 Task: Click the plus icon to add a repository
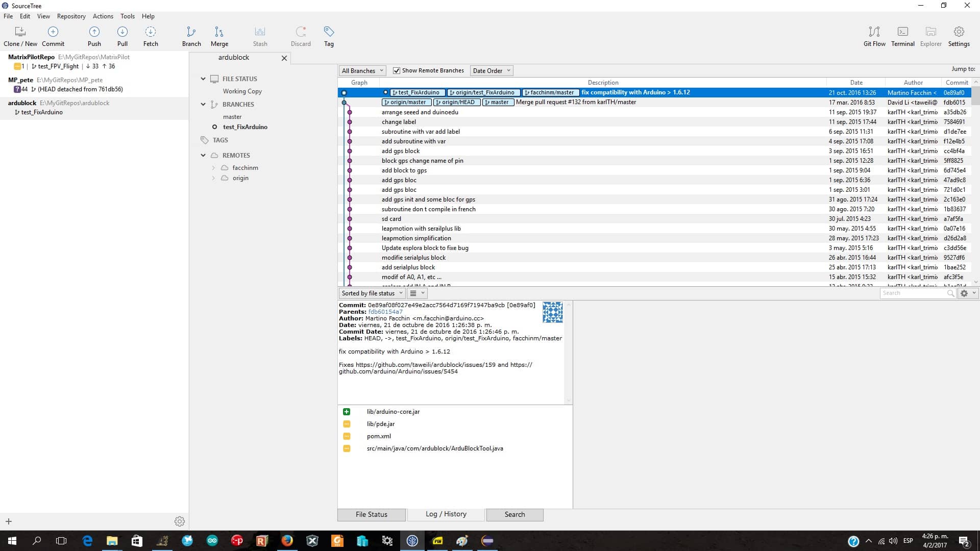click(x=9, y=521)
